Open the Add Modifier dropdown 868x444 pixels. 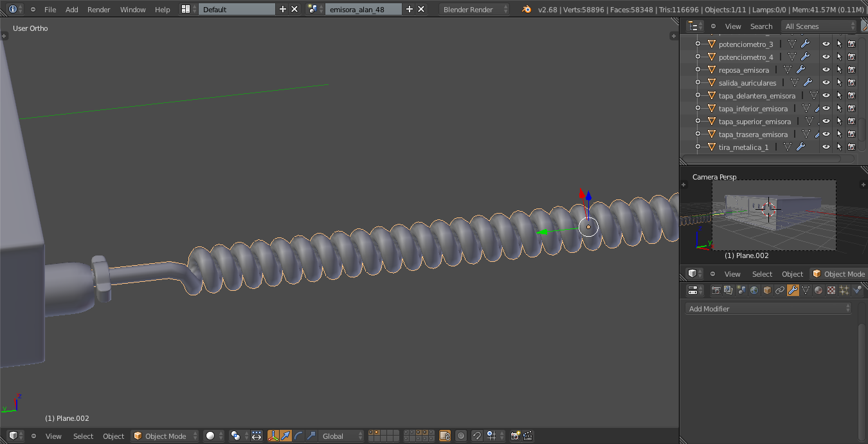tap(769, 309)
